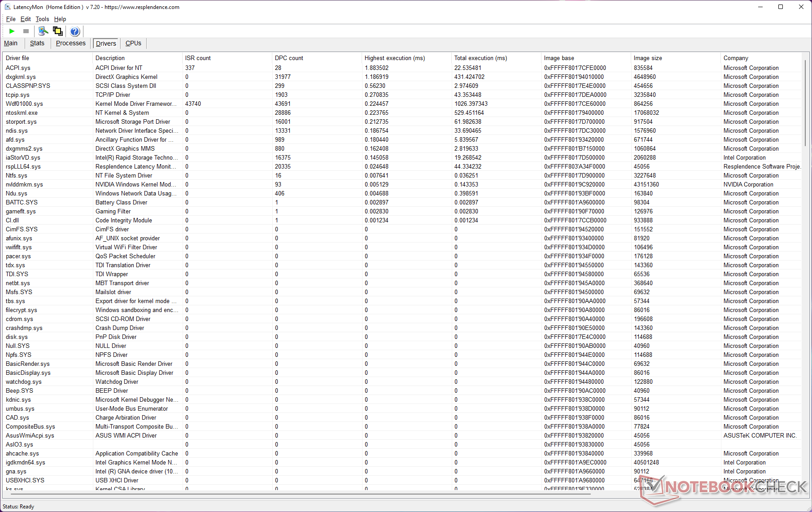812x512 pixels.
Task: Select the BasicDisplay.sys driver entry
Action: (28, 373)
